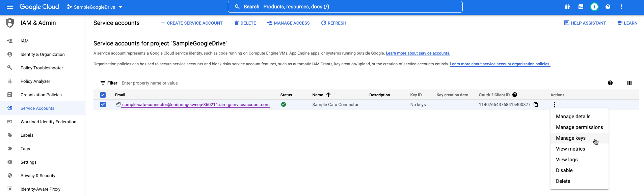Select View metrics from menu
Viewport: 644px width, 196px height.
pyautogui.click(x=580, y=149)
